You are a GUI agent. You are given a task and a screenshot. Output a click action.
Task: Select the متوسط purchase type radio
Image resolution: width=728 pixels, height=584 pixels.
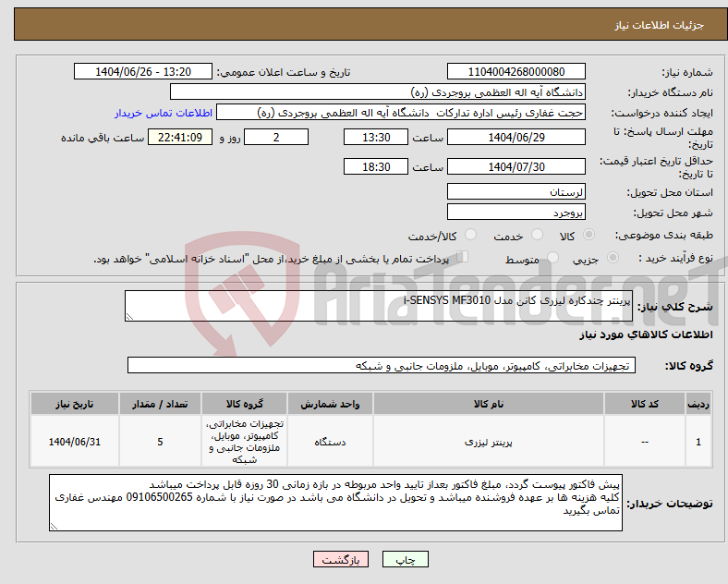553,257
